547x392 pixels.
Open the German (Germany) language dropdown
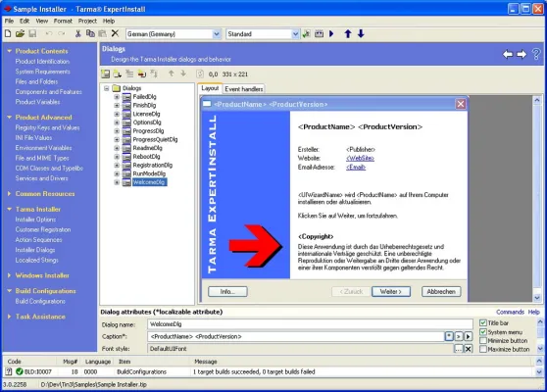click(x=217, y=34)
